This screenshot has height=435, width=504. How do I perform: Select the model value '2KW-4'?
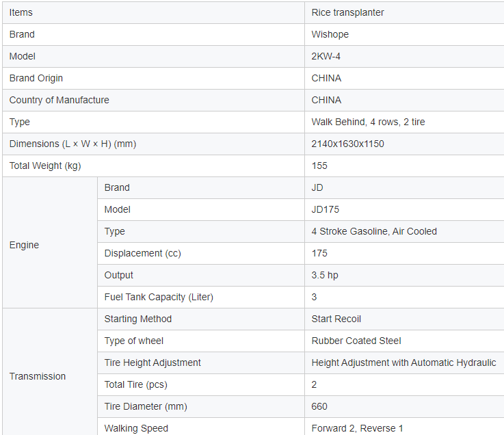click(326, 56)
